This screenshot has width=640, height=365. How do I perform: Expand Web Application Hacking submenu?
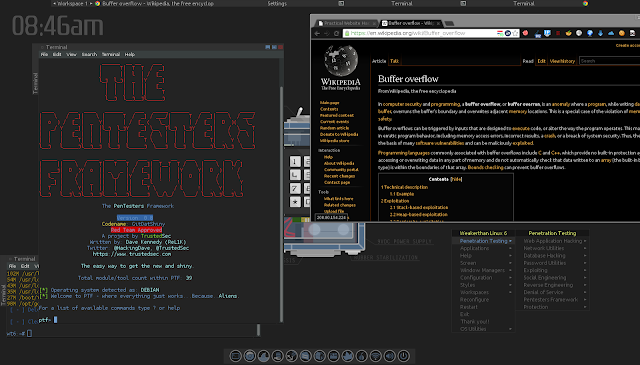tap(553, 241)
